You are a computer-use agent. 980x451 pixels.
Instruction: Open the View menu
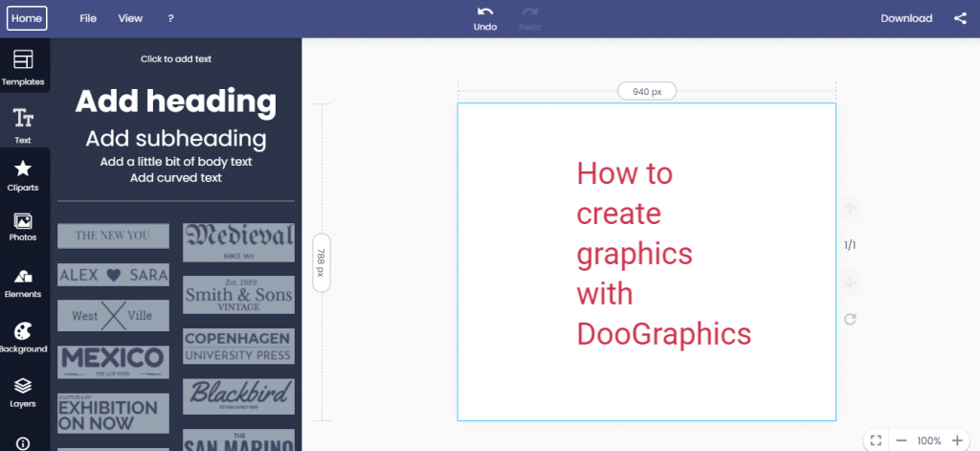click(130, 18)
